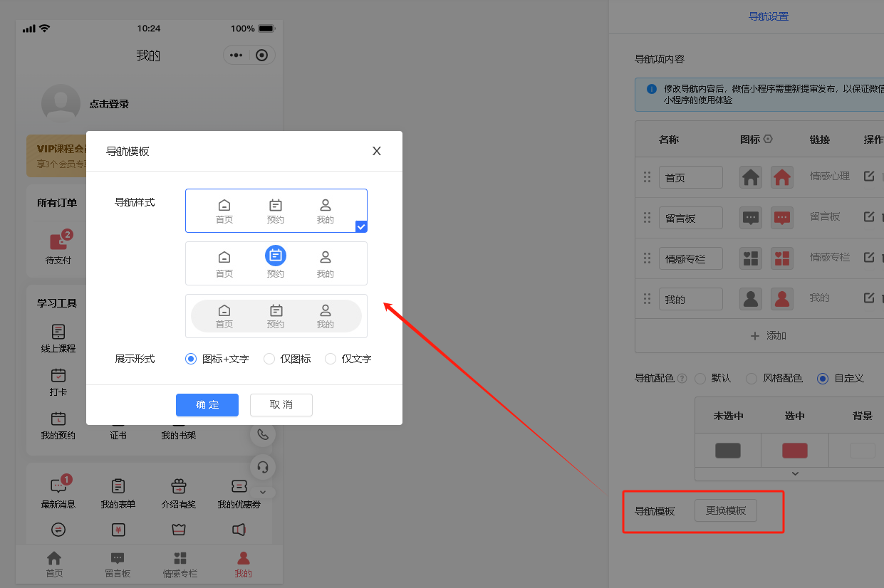Edit the link of the 情感专栏 row
884x588 pixels.
tap(869, 257)
